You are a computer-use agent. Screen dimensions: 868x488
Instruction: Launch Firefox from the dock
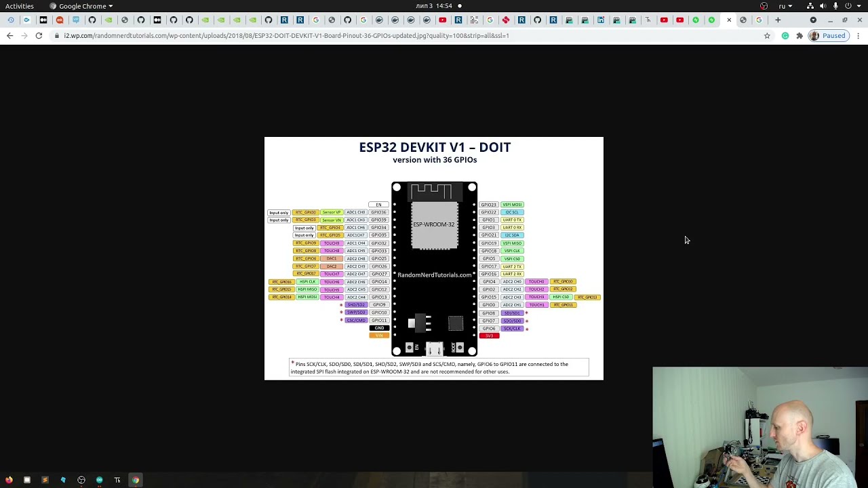(x=9, y=480)
